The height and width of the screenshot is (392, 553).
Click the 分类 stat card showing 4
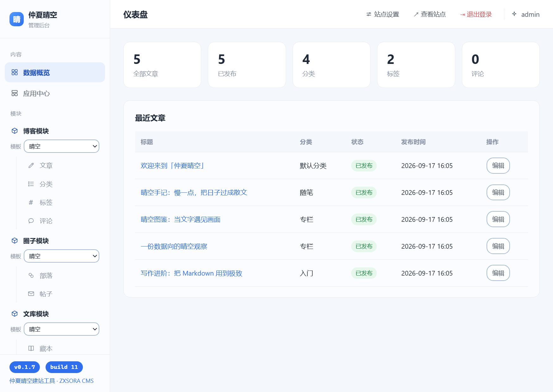(332, 65)
